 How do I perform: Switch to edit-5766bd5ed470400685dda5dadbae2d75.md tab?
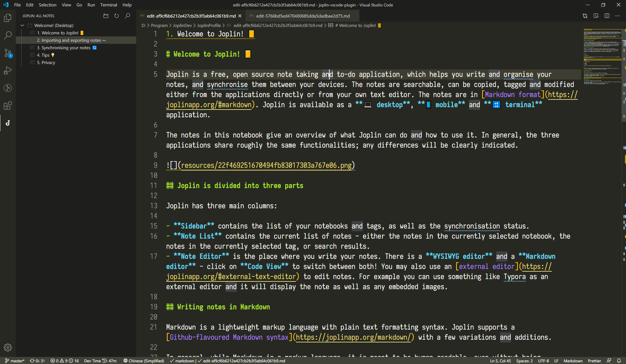(303, 16)
